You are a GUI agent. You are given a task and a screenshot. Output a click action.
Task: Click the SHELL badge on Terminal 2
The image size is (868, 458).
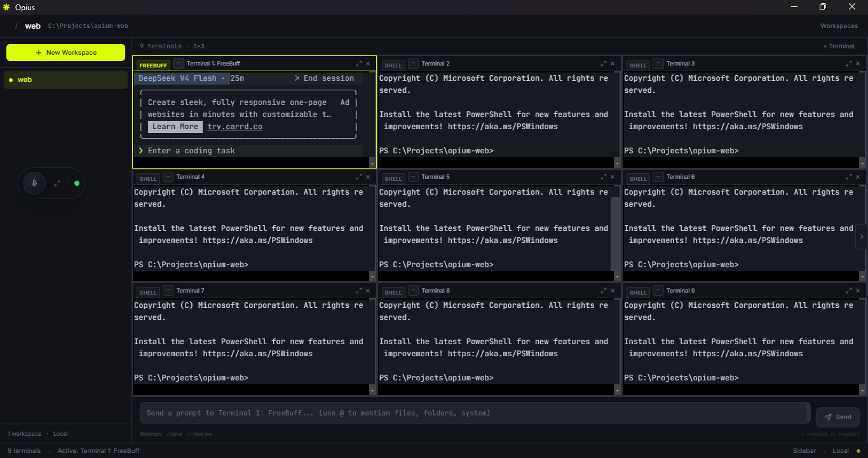pyautogui.click(x=393, y=66)
